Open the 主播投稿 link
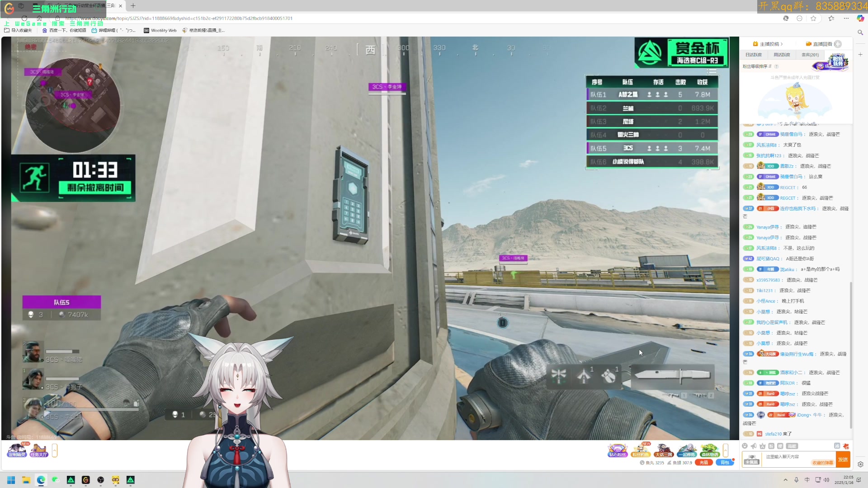This screenshot has width=868, height=488. [768, 44]
